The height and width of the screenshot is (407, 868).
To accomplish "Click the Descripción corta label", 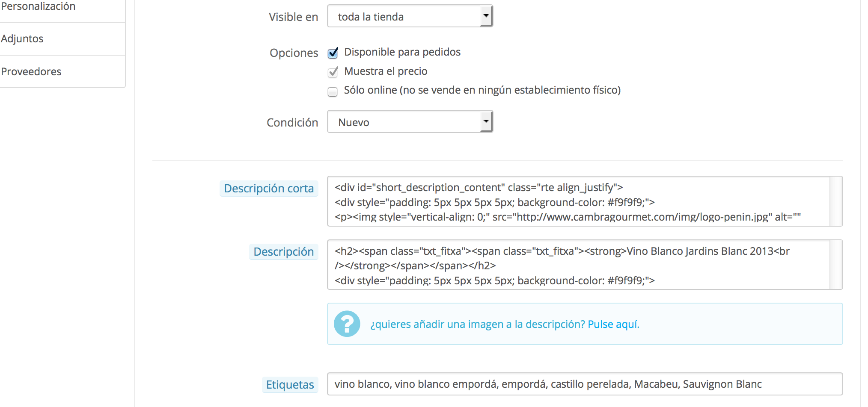I will (x=269, y=189).
